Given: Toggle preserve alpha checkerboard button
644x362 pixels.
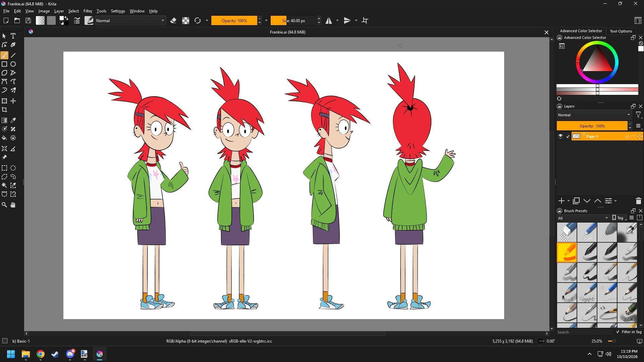Looking at the screenshot, I should click(185, 21).
